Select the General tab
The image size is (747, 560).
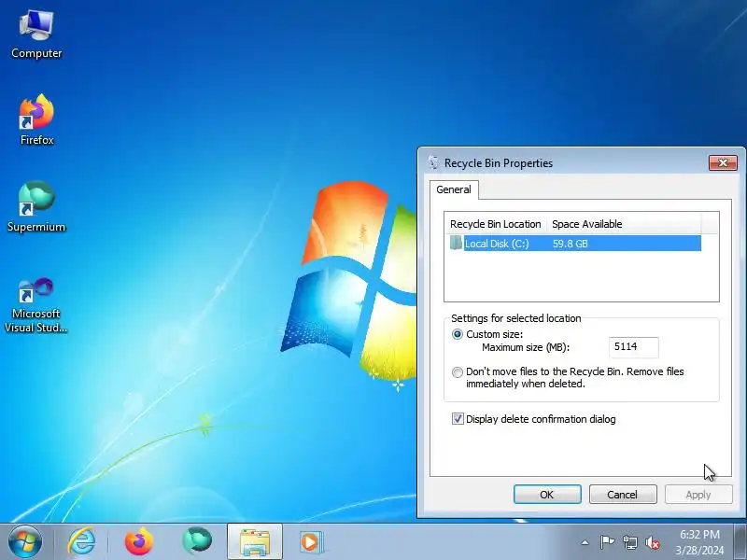click(x=454, y=189)
